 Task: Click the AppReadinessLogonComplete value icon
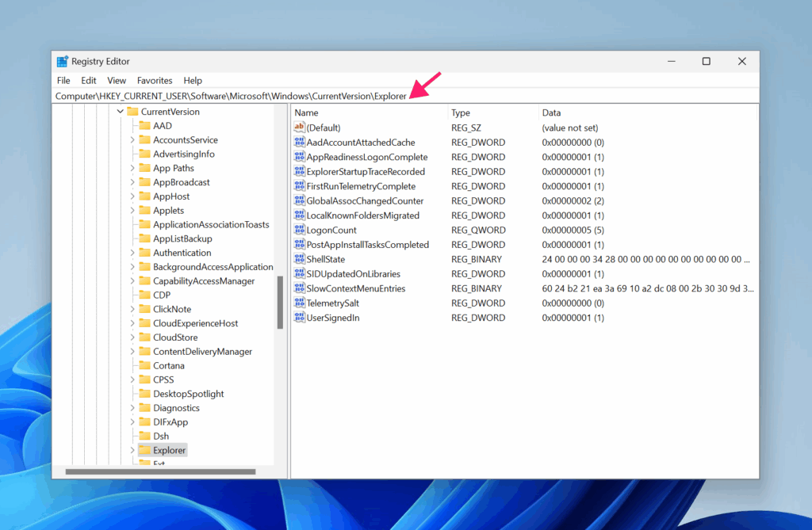(x=299, y=156)
